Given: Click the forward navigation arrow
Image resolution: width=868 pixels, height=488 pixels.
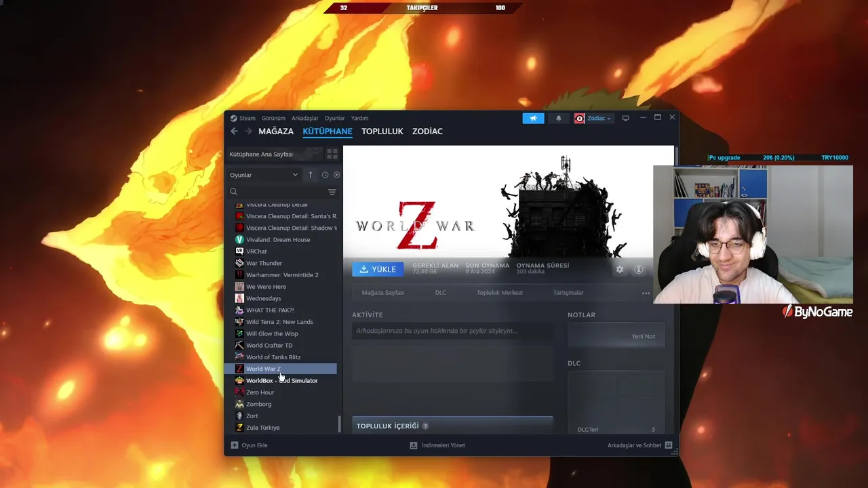Looking at the screenshot, I should tap(248, 131).
